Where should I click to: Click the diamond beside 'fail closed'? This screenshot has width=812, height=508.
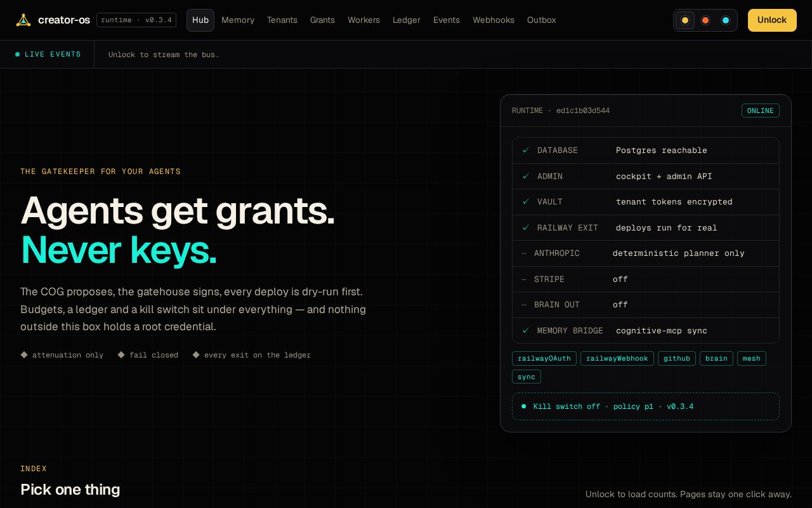(121, 355)
